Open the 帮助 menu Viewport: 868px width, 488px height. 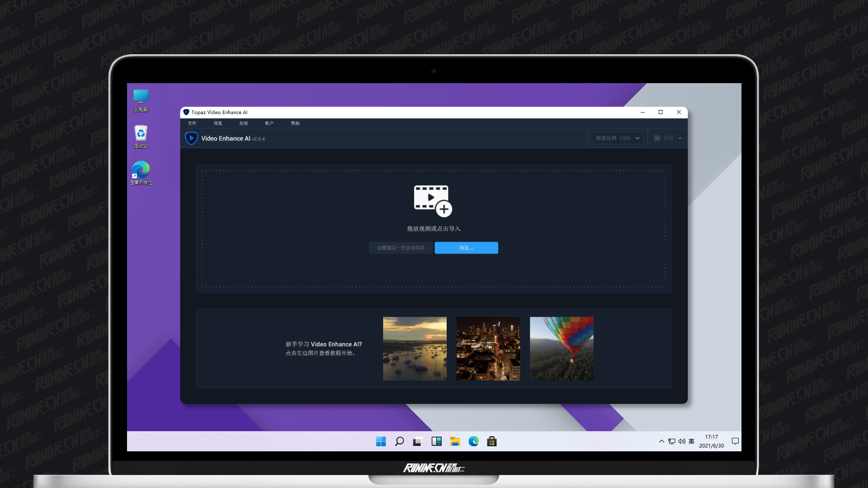tap(295, 123)
